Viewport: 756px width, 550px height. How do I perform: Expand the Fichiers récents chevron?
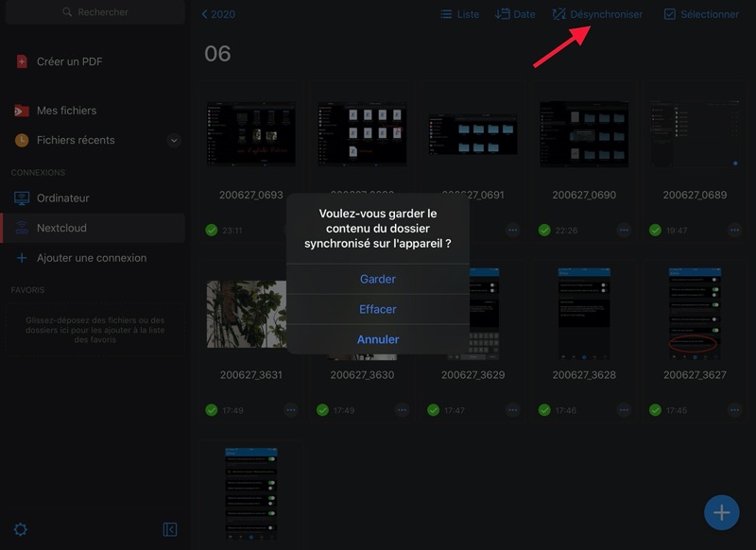pos(173,141)
